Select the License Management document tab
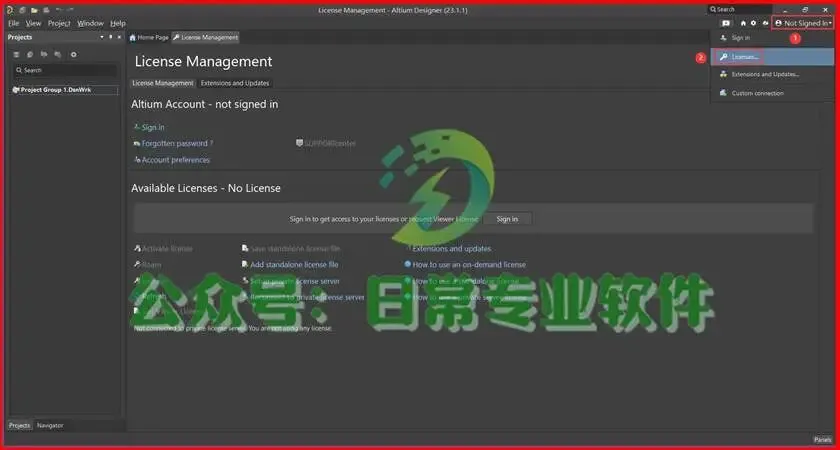Image resolution: width=840 pixels, height=450 pixels. pyautogui.click(x=205, y=38)
